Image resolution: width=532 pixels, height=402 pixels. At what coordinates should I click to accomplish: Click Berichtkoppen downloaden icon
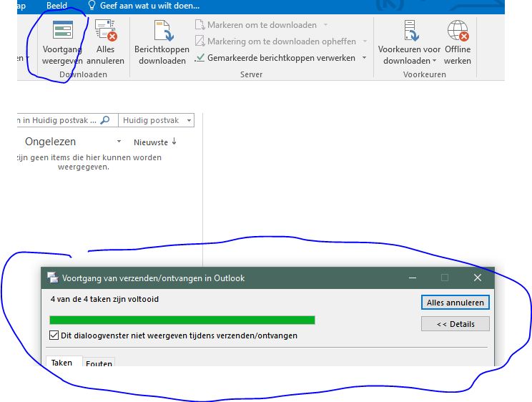click(162, 31)
